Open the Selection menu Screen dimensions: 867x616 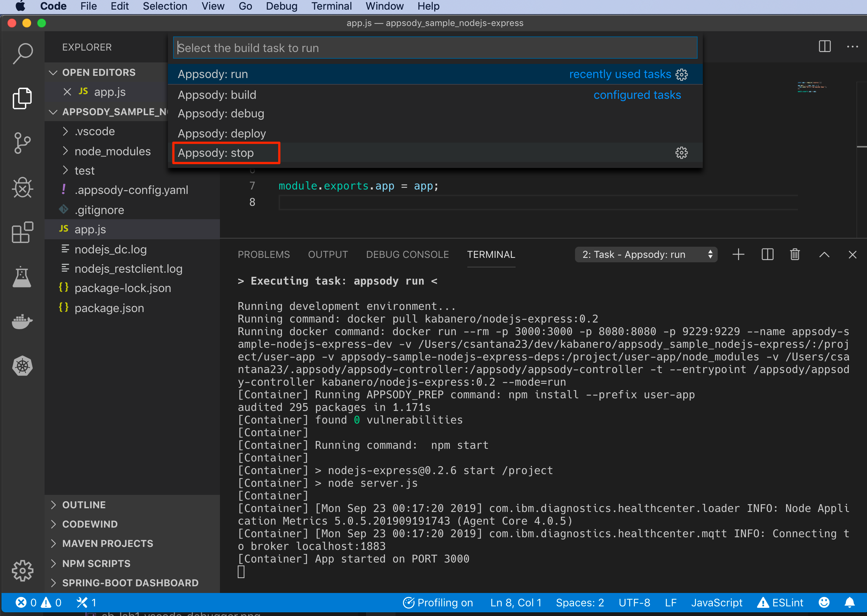[165, 6]
